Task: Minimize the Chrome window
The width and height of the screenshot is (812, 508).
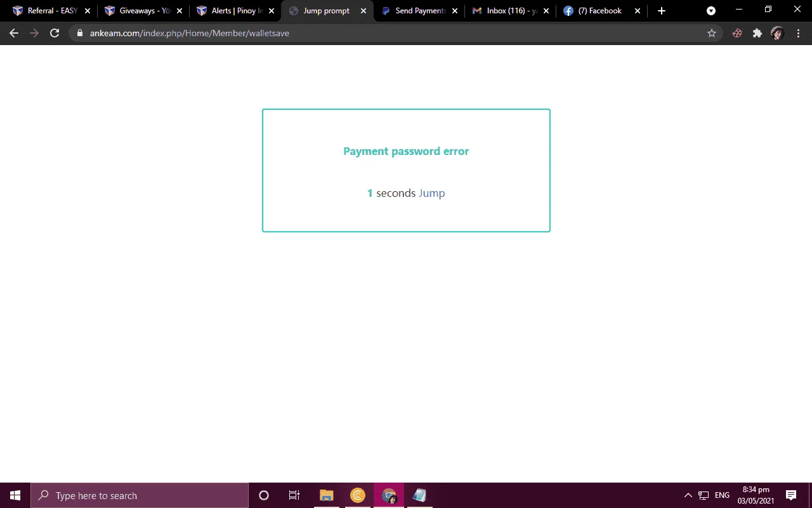Action: pos(739,10)
